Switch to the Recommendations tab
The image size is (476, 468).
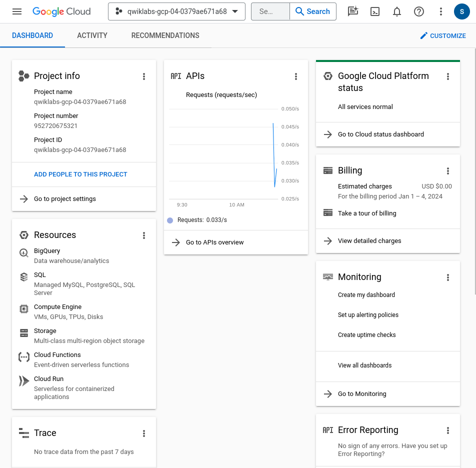165,35
